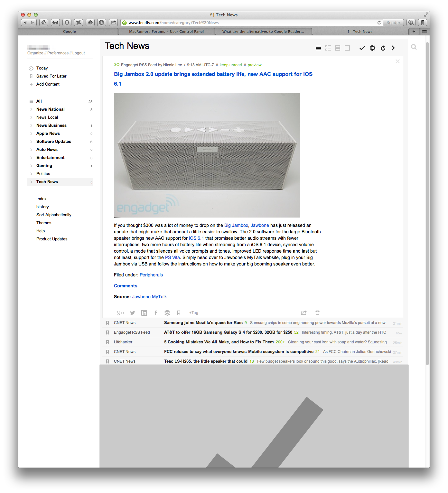Screen dimensions: 448x493
Task: Bookmark the FCC refuses to say story
Action: 107,352
